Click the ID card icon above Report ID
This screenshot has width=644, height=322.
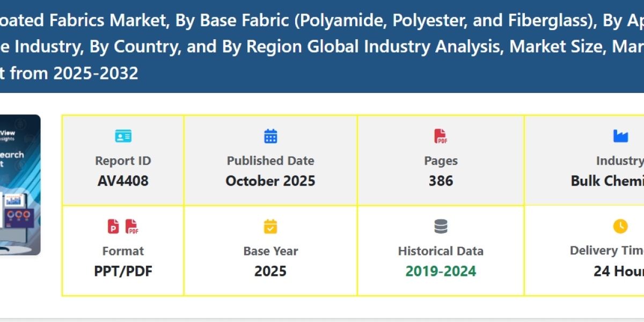[123, 136]
